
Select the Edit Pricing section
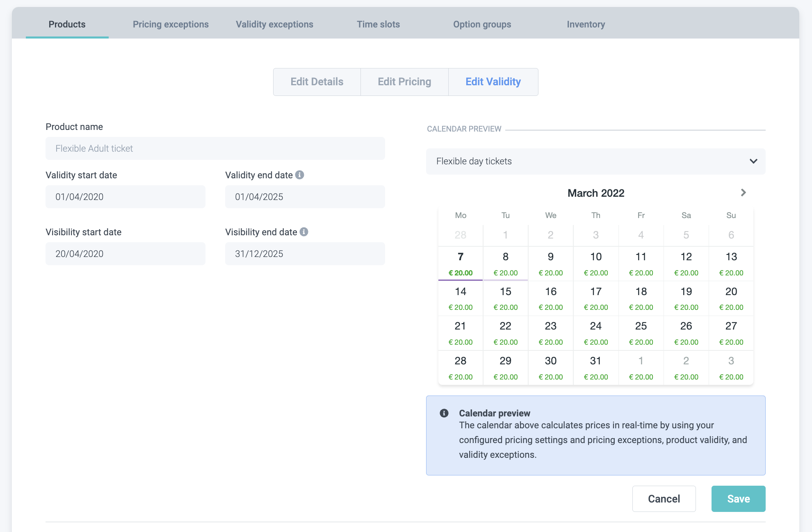click(x=404, y=82)
